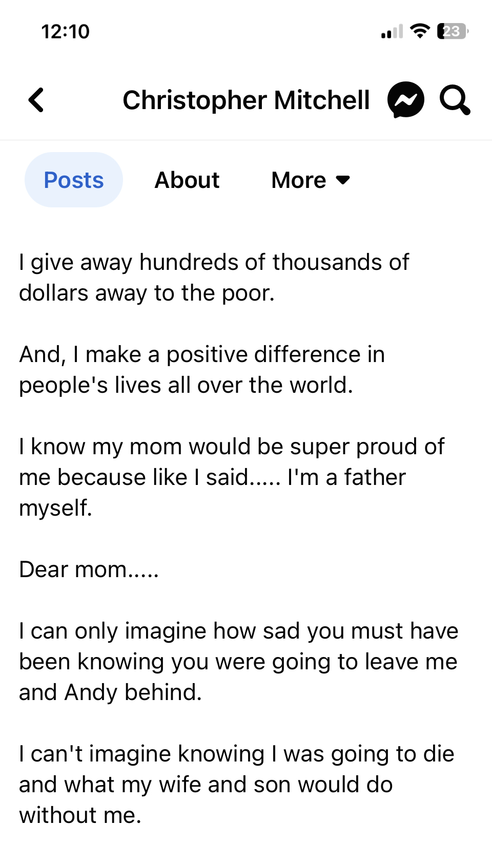Expand the More dropdown menu
This screenshot has height=868, width=492.
311,180
